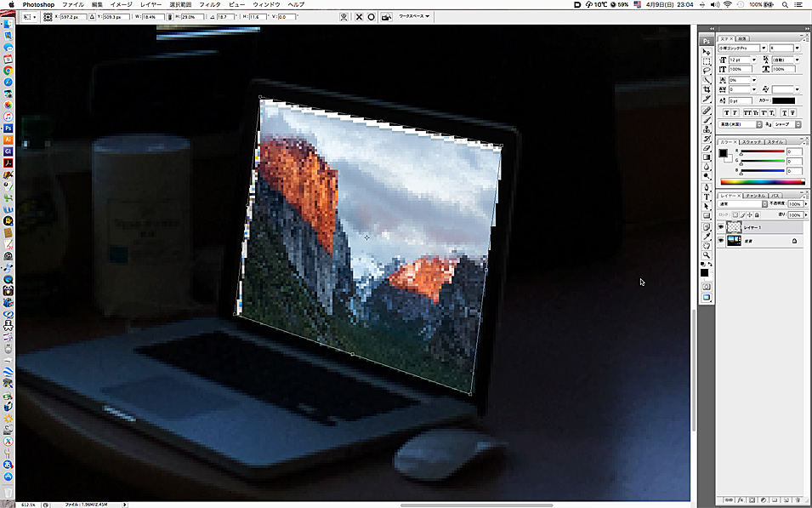Pick a color from the spectrum ramp

[763, 182]
